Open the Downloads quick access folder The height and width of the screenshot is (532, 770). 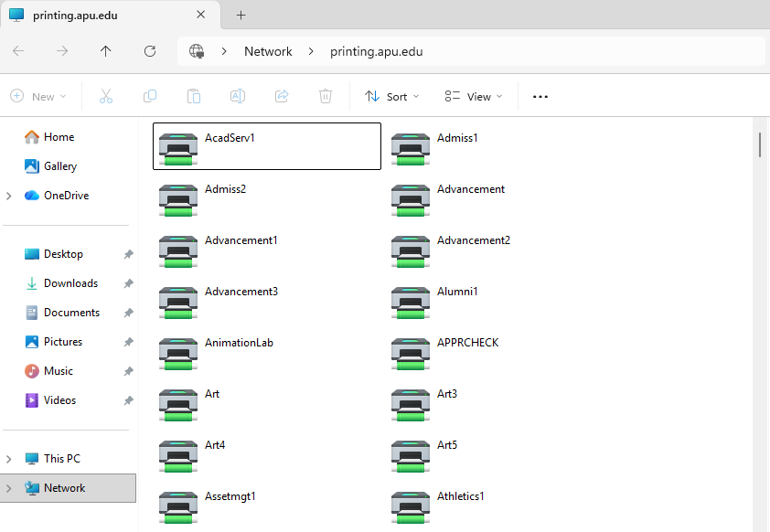(x=61, y=283)
